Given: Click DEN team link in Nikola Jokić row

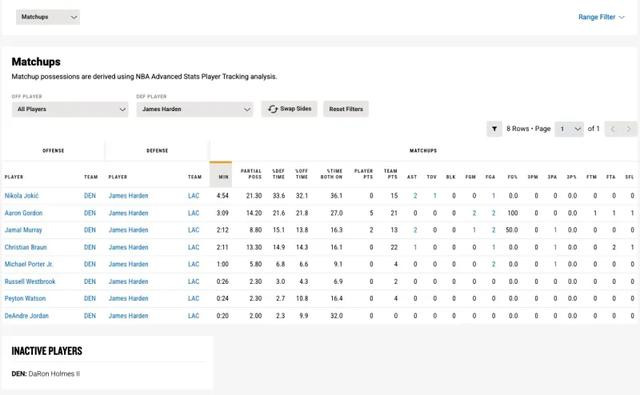Looking at the screenshot, I should tap(90, 196).
